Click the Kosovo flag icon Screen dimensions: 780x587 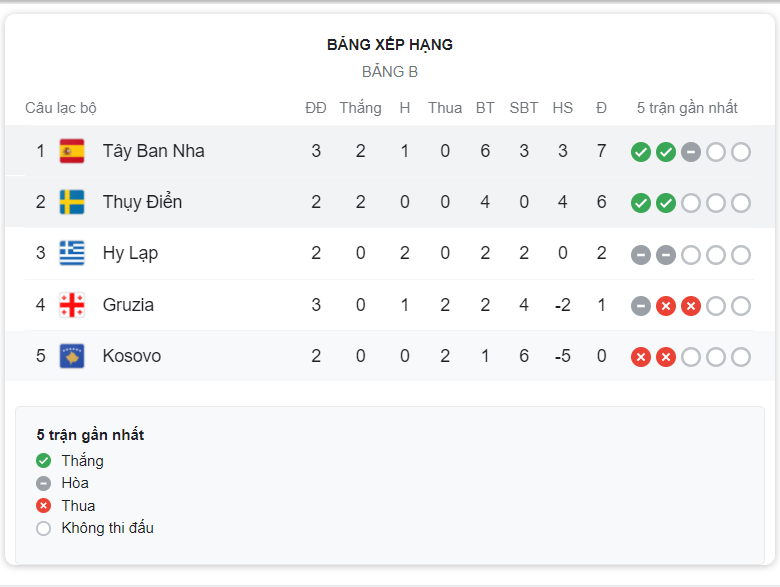[72, 356]
